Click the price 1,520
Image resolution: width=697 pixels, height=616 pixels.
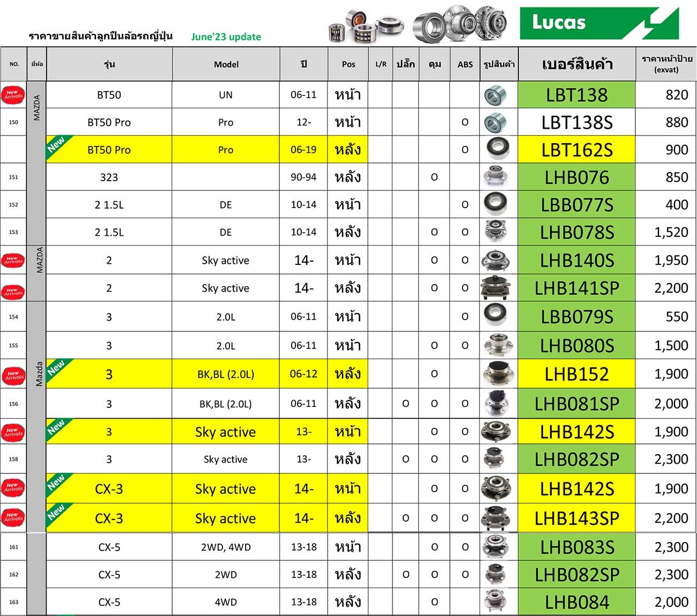(x=671, y=232)
